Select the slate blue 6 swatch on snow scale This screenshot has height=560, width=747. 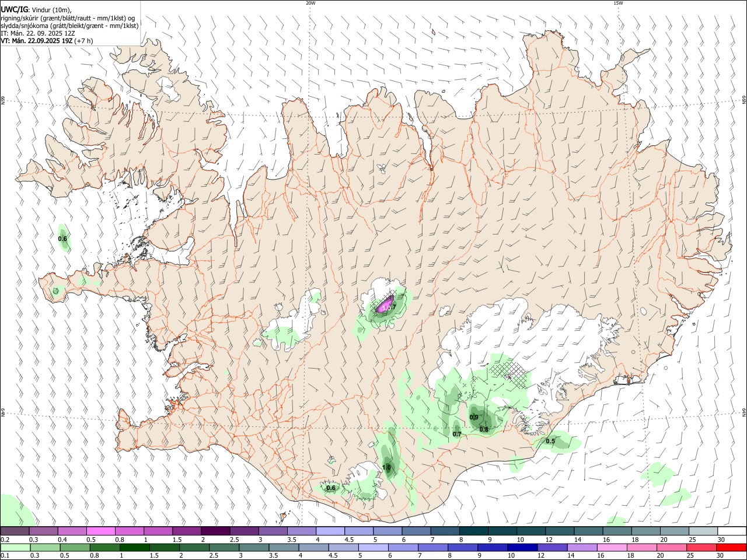click(x=416, y=531)
